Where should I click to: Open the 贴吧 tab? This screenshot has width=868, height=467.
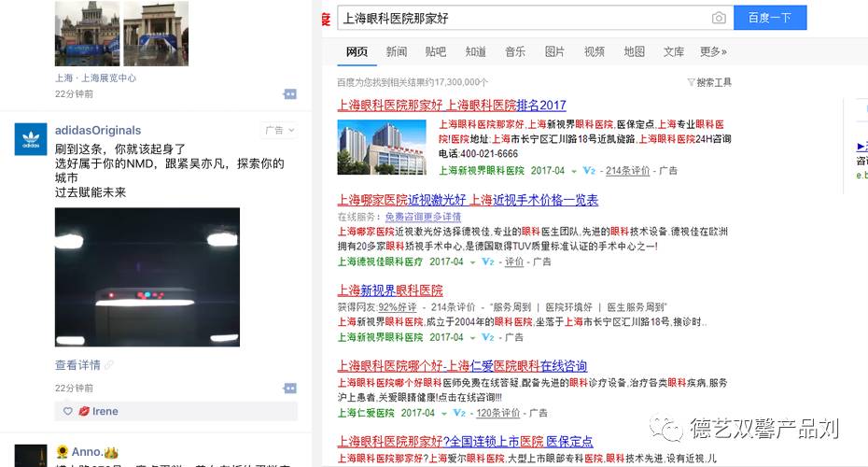436,51
